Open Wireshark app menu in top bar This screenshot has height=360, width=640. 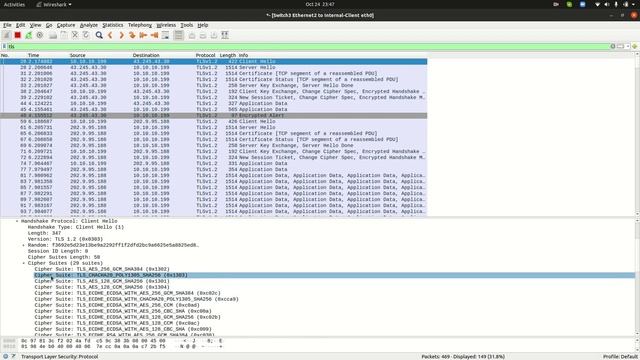pyautogui.click(x=54, y=4)
